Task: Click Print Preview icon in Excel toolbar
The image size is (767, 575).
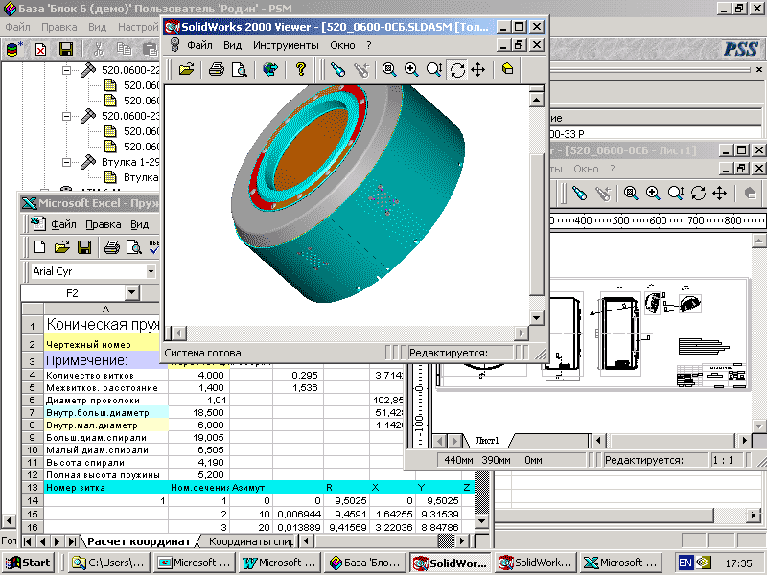Action: [134, 248]
